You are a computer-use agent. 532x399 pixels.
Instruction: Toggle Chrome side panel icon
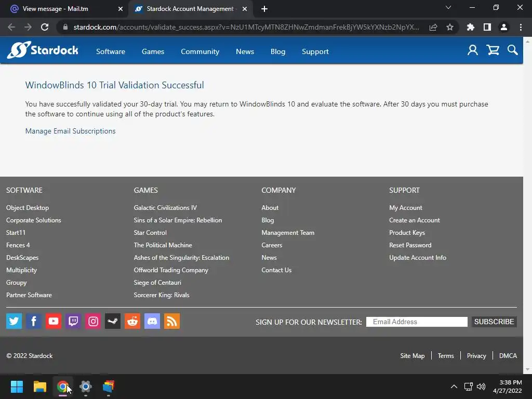coord(487,27)
